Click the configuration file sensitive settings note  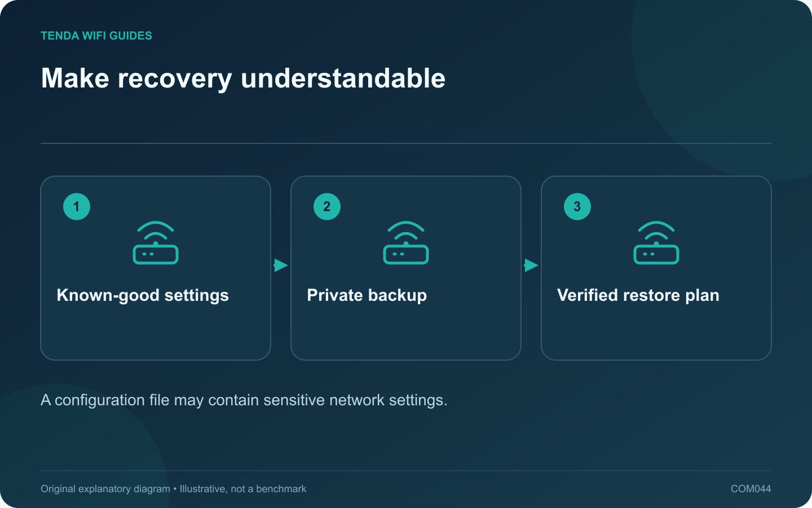[x=244, y=400]
